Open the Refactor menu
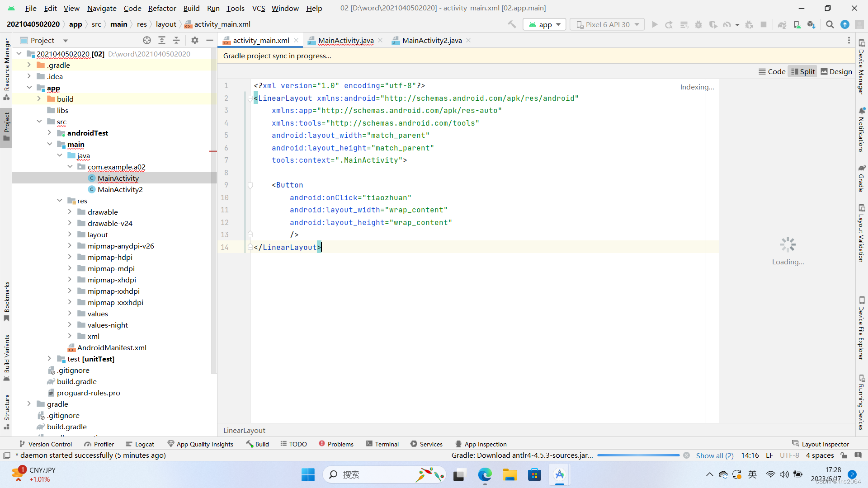Screen dimensions: 868x488 (162, 8)
